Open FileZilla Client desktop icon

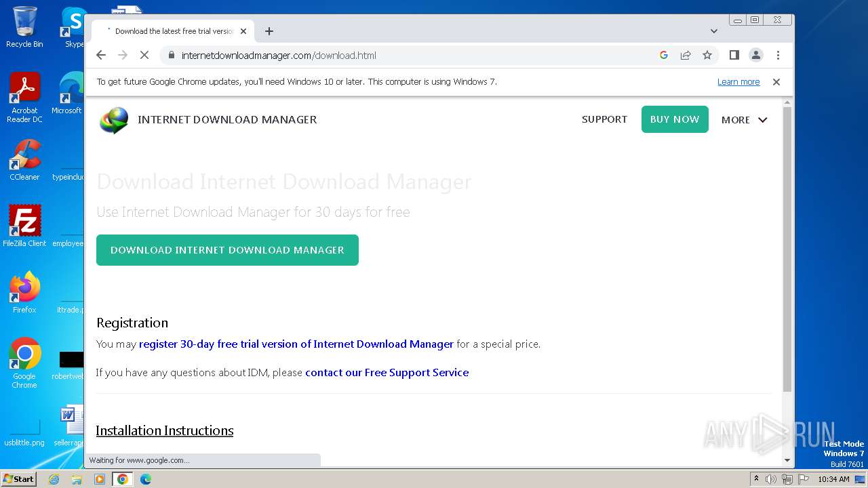24,226
